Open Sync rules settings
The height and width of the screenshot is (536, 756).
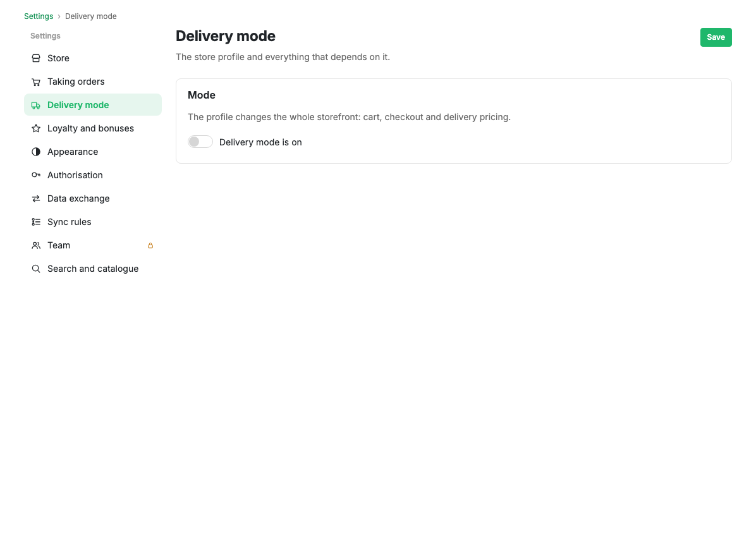point(92,222)
